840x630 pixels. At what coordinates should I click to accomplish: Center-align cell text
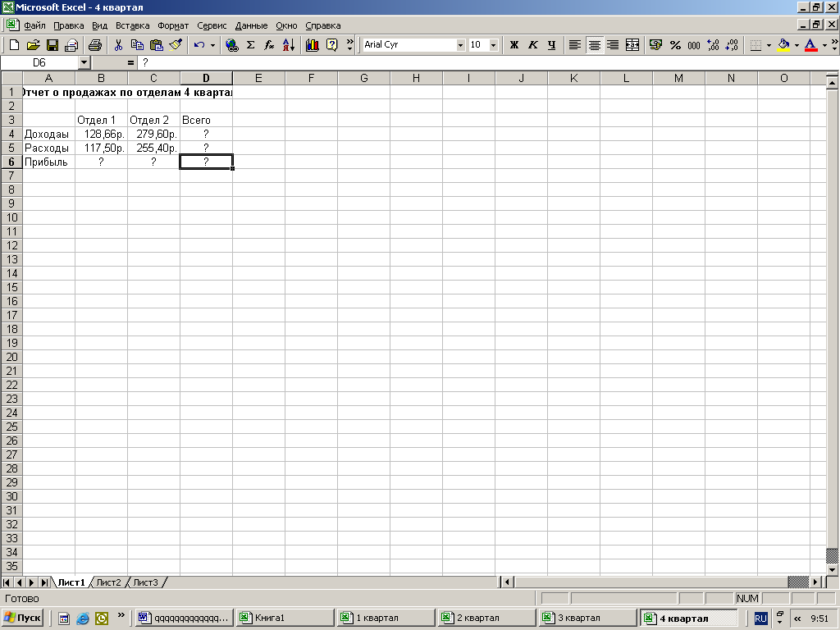[594, 45]
